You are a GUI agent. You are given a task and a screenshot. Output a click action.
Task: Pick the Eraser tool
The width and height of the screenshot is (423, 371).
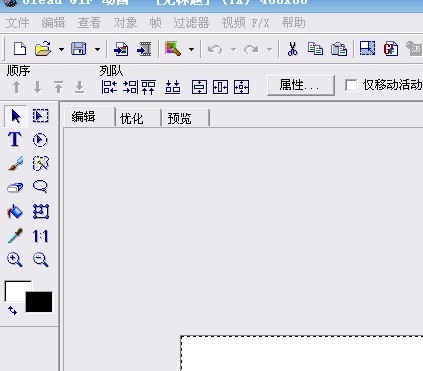pos(15,188)
